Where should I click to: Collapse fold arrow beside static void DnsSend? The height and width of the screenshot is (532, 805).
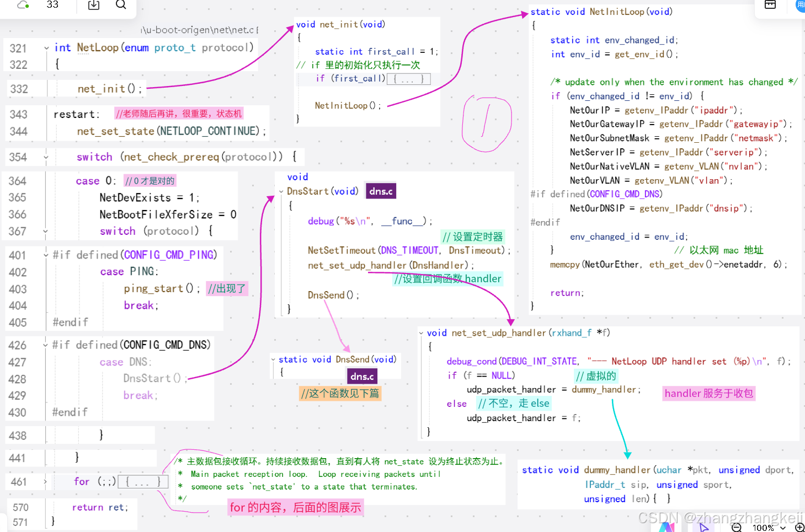pos(273,359)
